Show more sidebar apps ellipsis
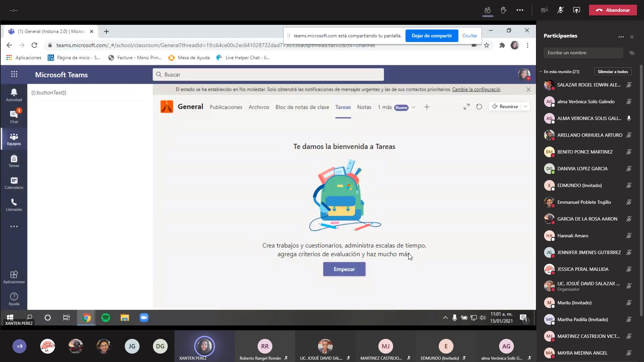Image resolution: width=644 pixels, height=362 pixels. point(14,227)
